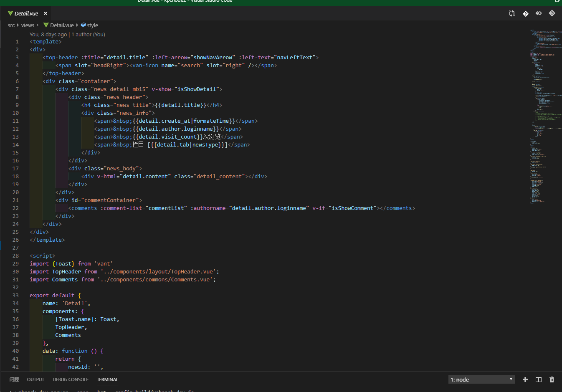
Task: Click 'detail.visit_count' on line 13
Action: click(168, 137)
